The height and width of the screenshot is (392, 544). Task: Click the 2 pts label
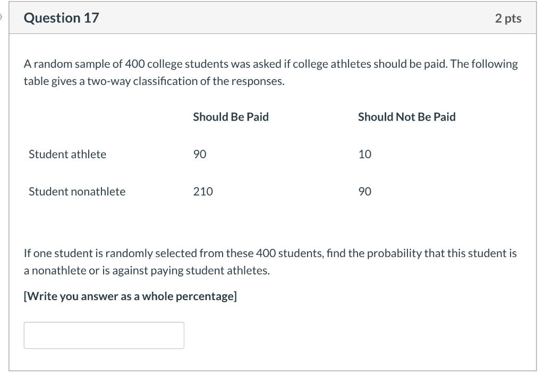click(x=508, y=18)
